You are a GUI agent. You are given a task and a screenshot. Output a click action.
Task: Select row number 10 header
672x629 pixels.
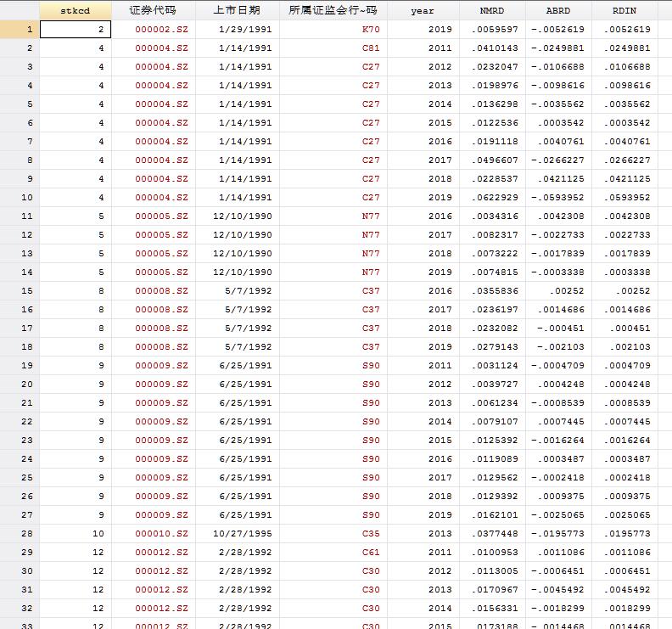(20, 198)
